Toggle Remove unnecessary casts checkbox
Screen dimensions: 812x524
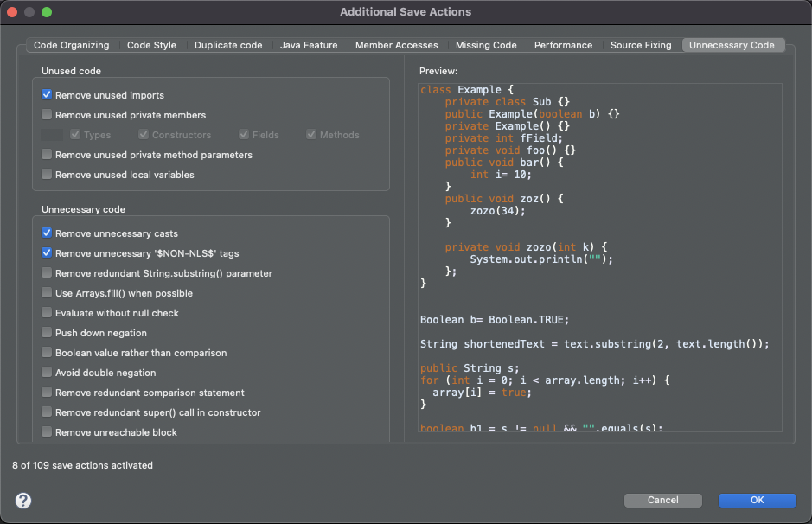[x=47, y=233]
